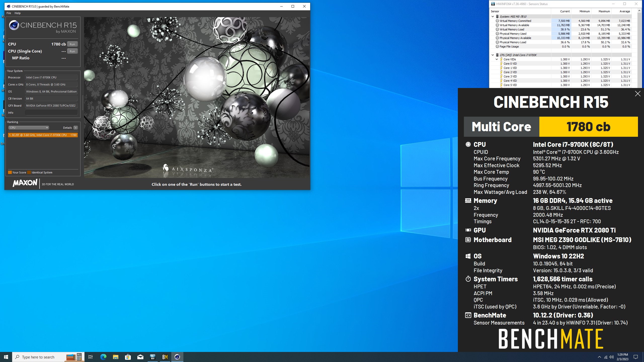The width and height of the screenshot is (644, 362).
Task: Open the notification center icon
Action: pos(636,357)
